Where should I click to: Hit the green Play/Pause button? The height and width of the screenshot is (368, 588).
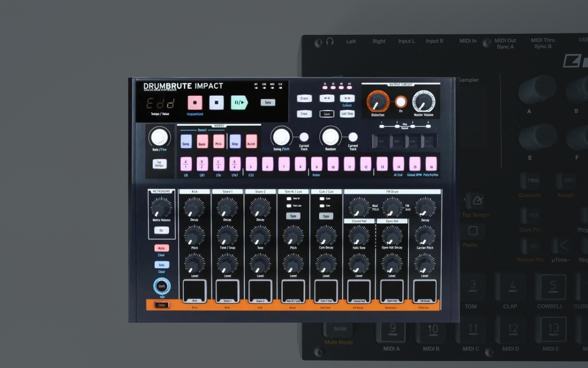(x=239, y=103)
